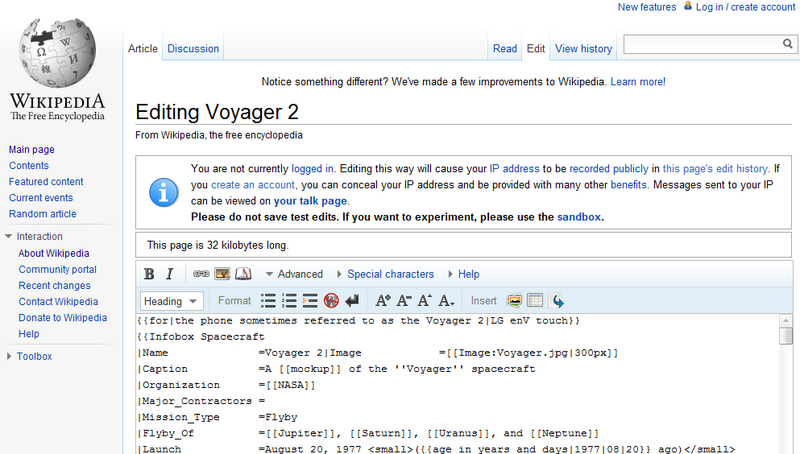Open About Wikipedia
The height and width of the screenshot is (454, 800).
pos(54,253)
